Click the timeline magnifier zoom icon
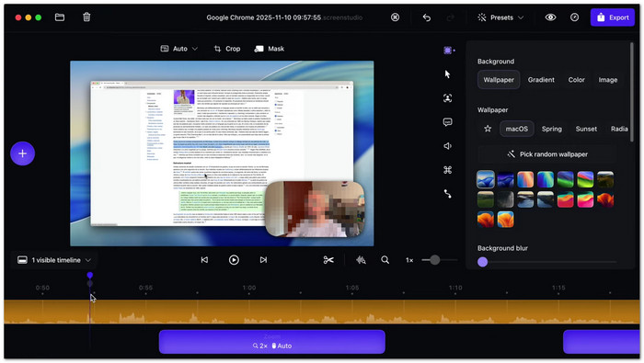Screen dimensions: 644x363 (385, 260)
